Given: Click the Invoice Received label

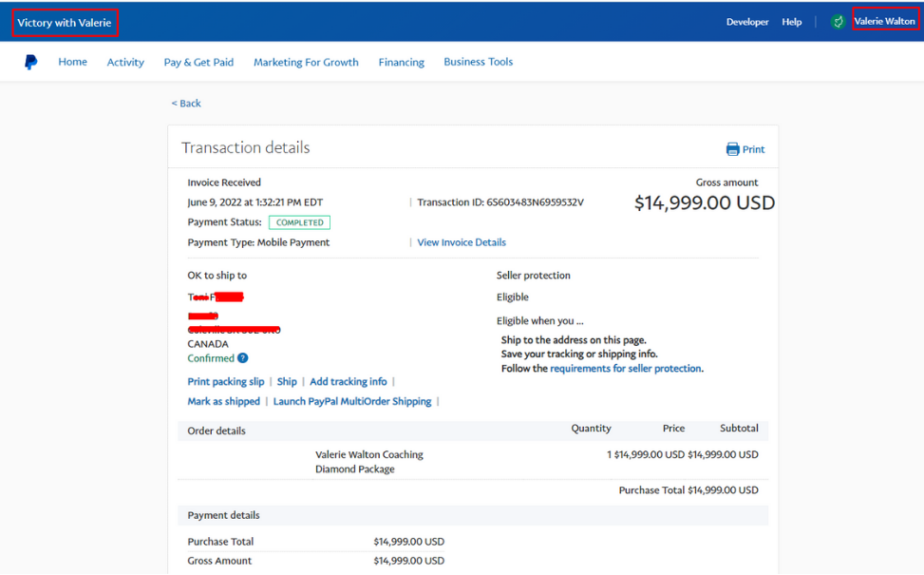Looking at the screenshot, I should pos(224,182).
